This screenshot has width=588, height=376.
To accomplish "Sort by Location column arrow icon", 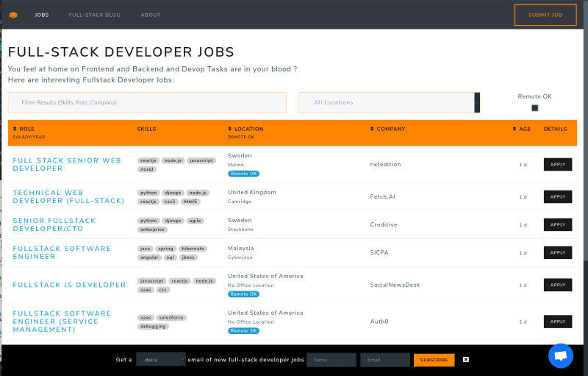I will click(x=229, y=129).
